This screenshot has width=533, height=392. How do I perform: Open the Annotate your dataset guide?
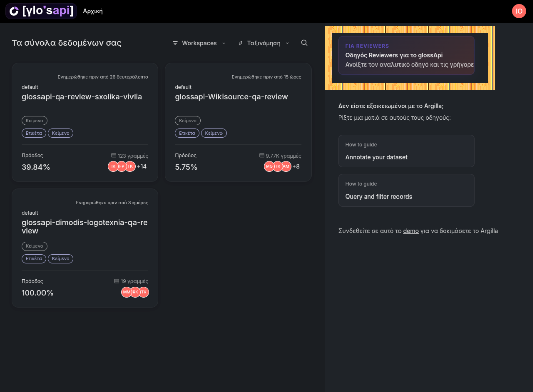[x=406, y=151]
